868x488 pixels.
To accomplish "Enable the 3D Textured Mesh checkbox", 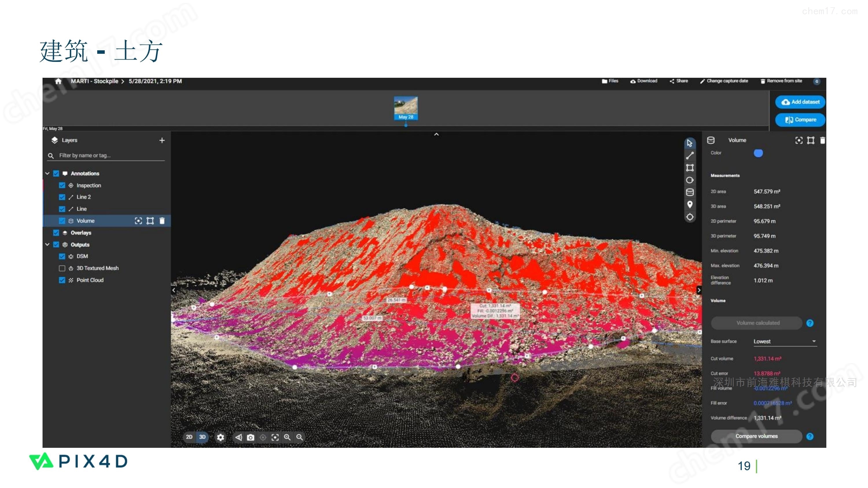I will (62, 268).
